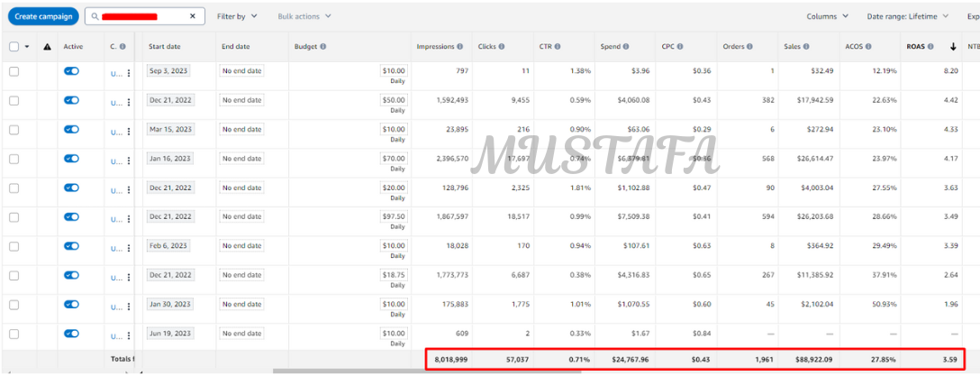Toggle Active switch for Sep 3, 2023 campaign
Image resolution: width=980 pixels, height=376 pixels.
point(71,71)
